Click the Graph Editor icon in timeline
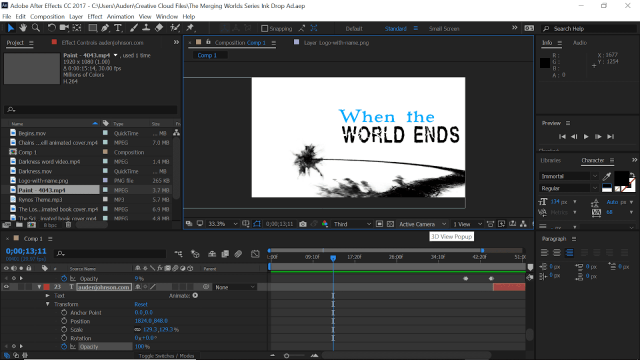Screen dimensions: 640x360 (255, 254)
